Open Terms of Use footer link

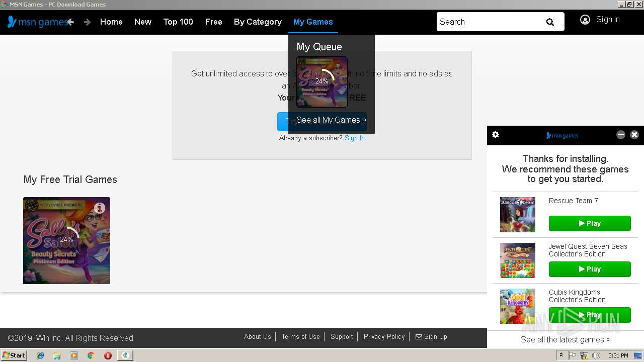(301, 337)
